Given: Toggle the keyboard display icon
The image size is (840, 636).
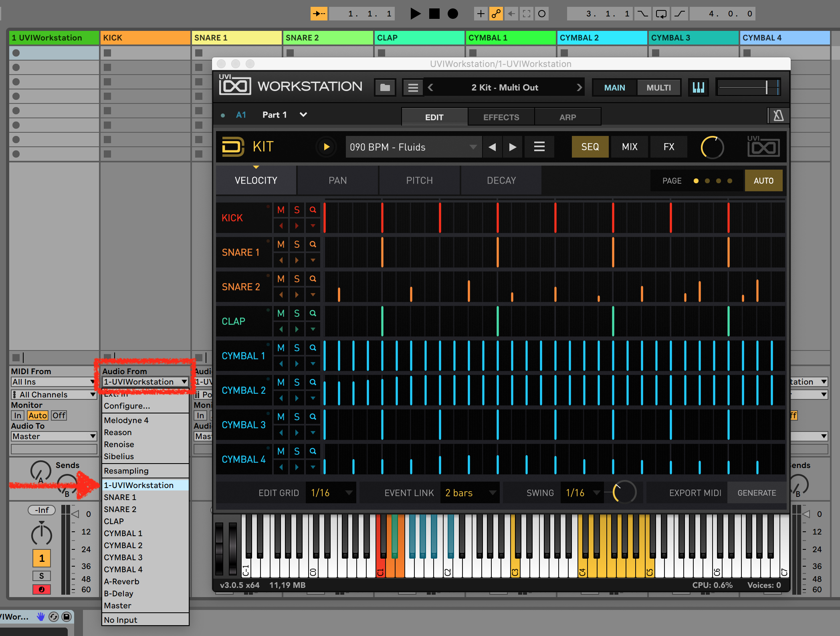Looking at the screenshot, I should (699, 87).
